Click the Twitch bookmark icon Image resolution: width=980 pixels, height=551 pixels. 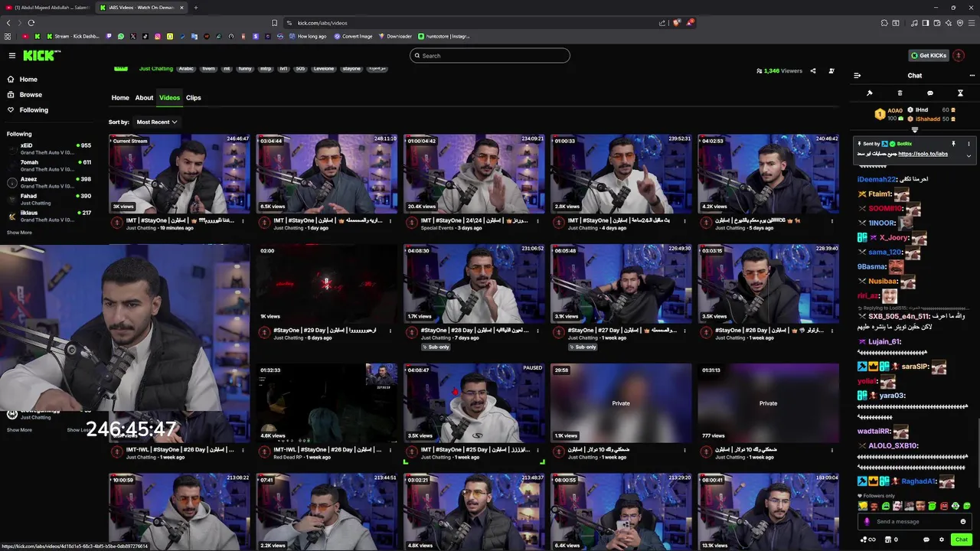(109, 36)
